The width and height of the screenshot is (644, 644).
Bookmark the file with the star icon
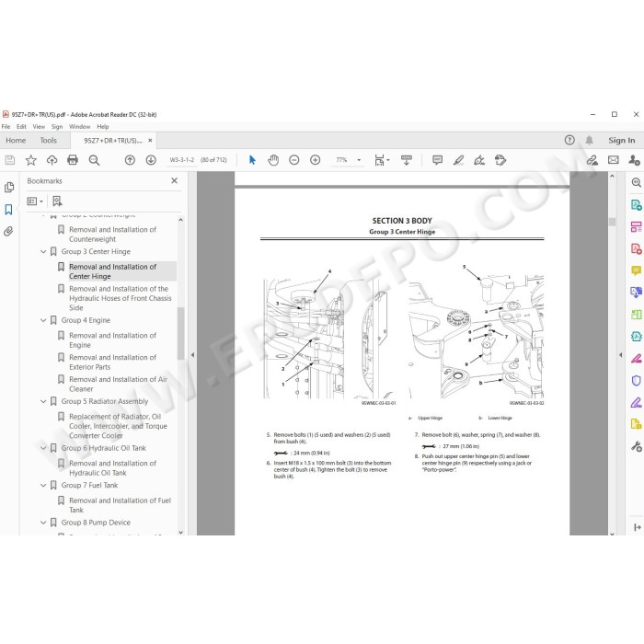[x=30, y=160]
